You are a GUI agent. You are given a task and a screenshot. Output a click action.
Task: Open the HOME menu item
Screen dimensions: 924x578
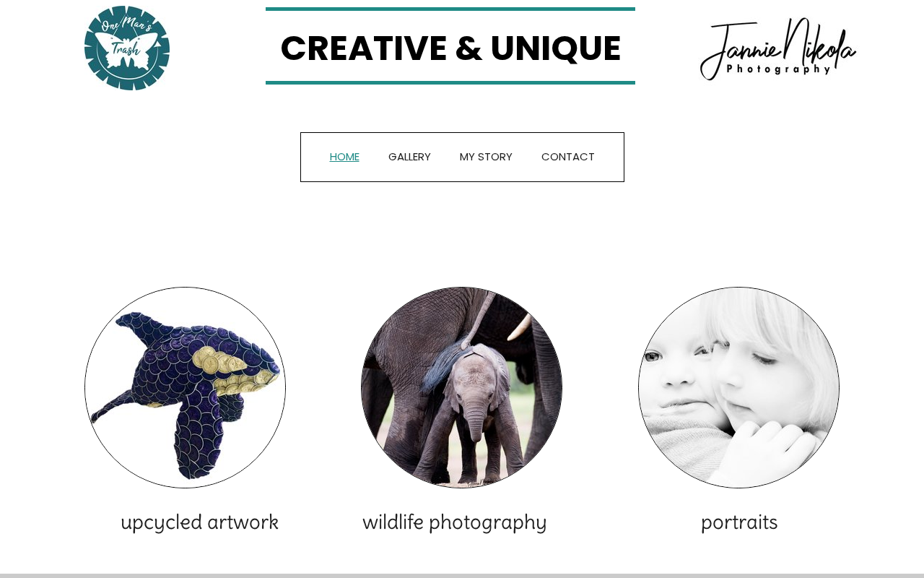[x=344, y=157]
